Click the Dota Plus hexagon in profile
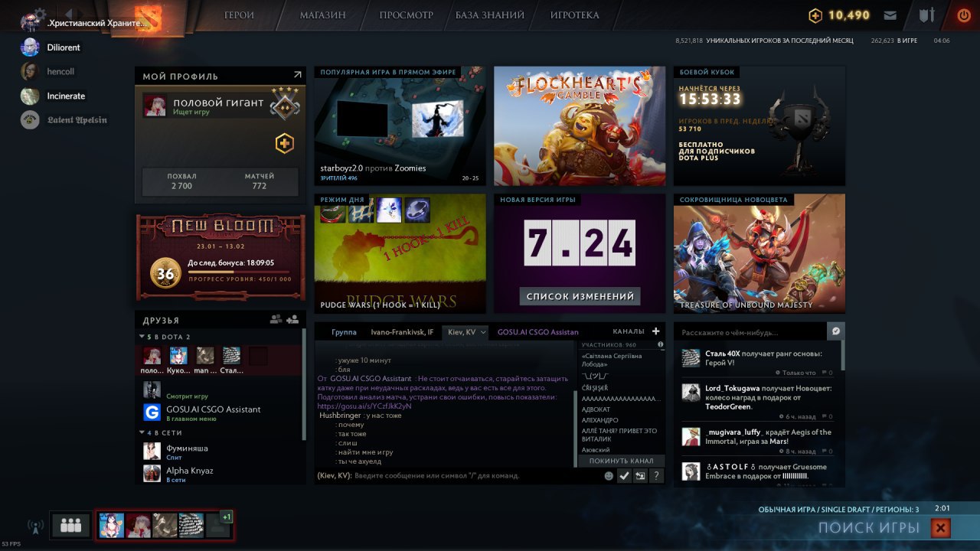Viewport: 980px width, 551px height. [x=285, y=144]
